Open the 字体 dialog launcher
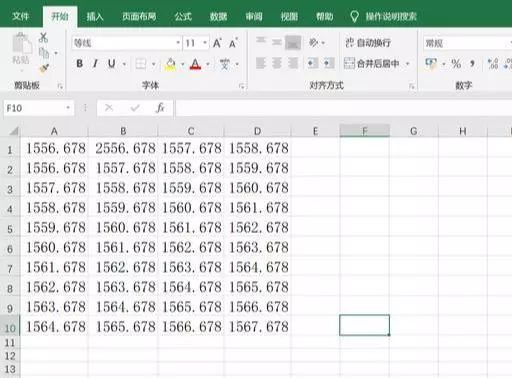The image size is (512, 378). pyautogui.click(x=242, y=86)
